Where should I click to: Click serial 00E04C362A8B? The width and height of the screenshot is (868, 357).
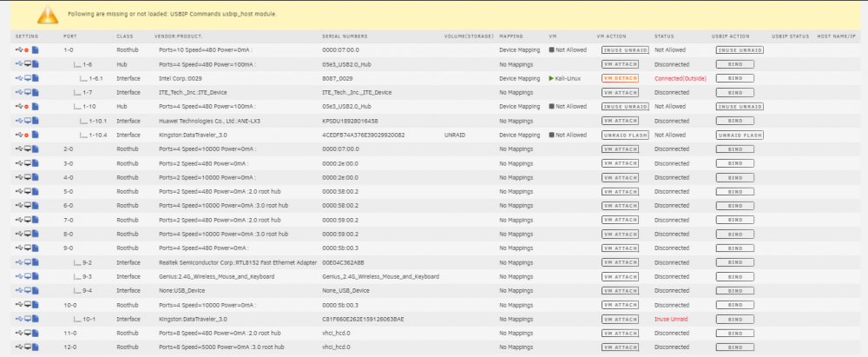pos(343,262)
